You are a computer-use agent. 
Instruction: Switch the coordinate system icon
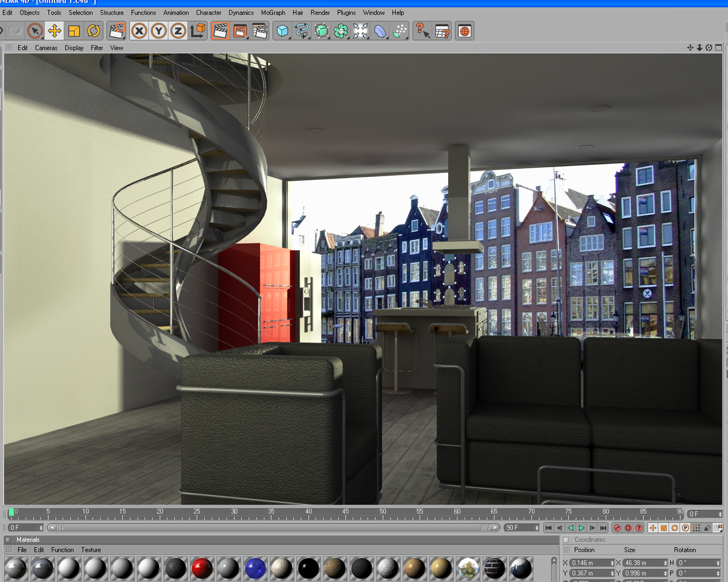coord(198,31)
